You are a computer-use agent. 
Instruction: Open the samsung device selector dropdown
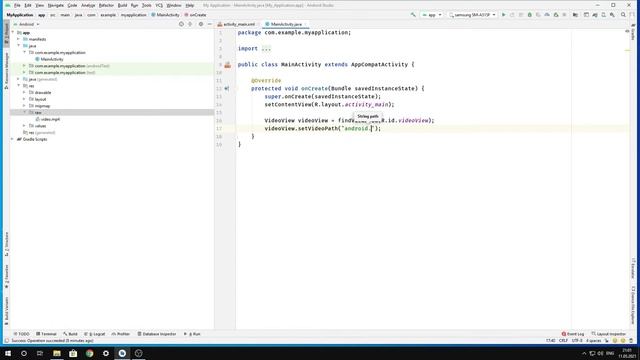pyautogui.click(x=472, y=15)
